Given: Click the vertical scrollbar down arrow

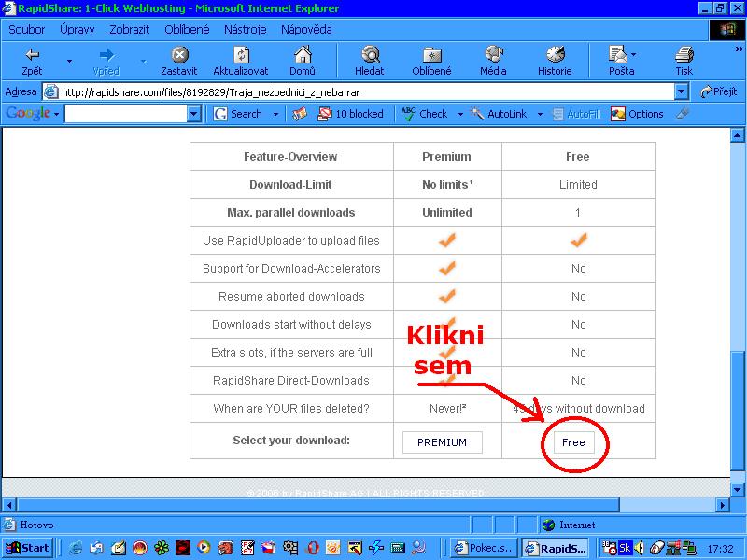Looking at the screenshot, I should (737, 489).
